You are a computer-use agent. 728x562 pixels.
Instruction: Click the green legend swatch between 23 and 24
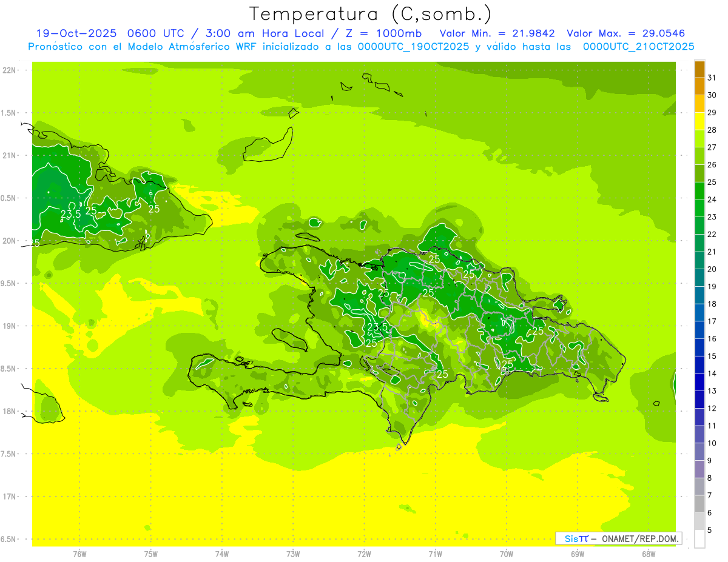699,208
